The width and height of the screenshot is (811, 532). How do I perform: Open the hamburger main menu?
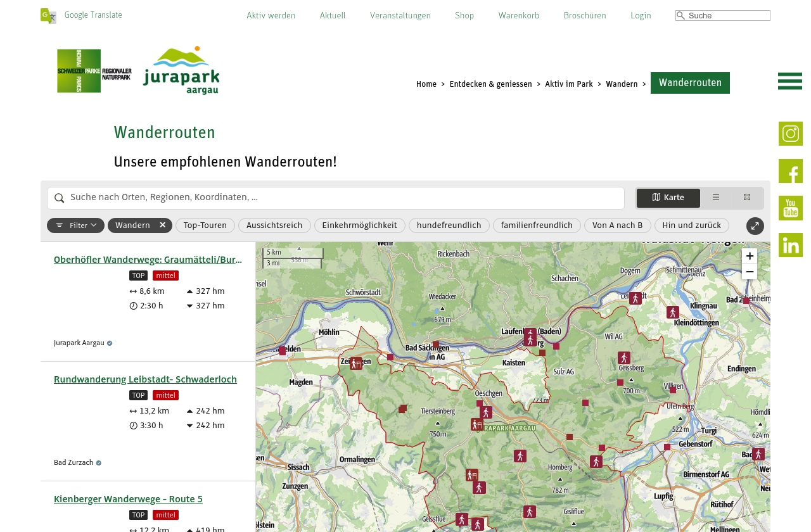tap(789, 81)
